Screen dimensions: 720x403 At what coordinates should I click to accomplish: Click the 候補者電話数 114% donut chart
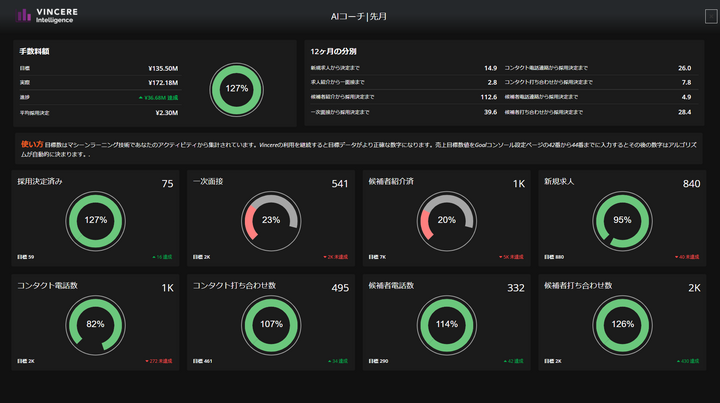(446, 324)
